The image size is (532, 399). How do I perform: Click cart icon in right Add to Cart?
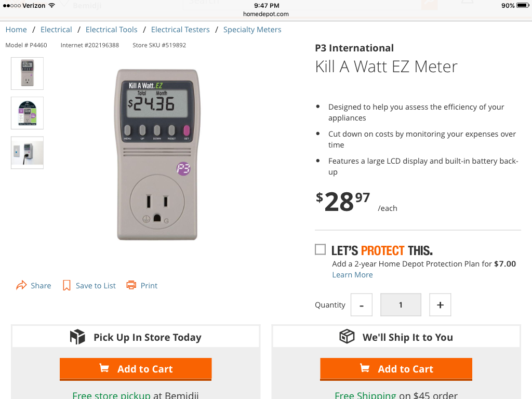365,368
